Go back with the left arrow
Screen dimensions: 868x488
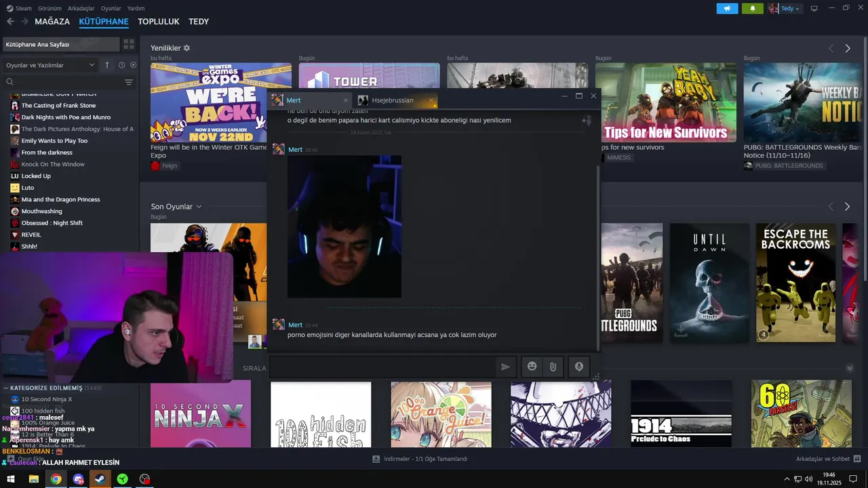tap(10, 22)
